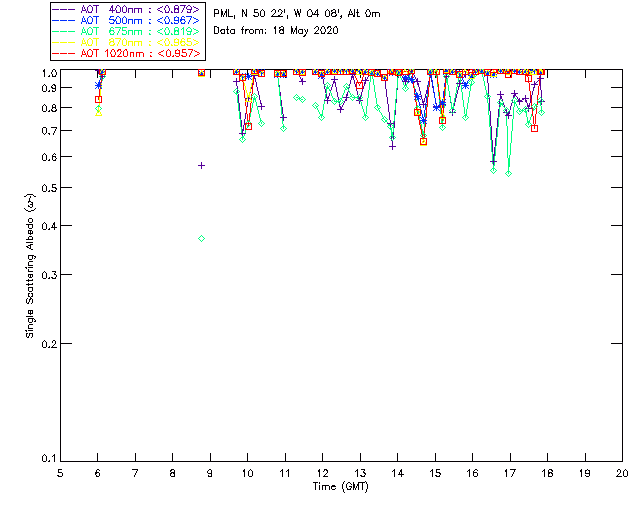The height and width of the screenshot is (512, 640).
Task: Click the x-axis tick label 20
Action: [x=622, y=473]
